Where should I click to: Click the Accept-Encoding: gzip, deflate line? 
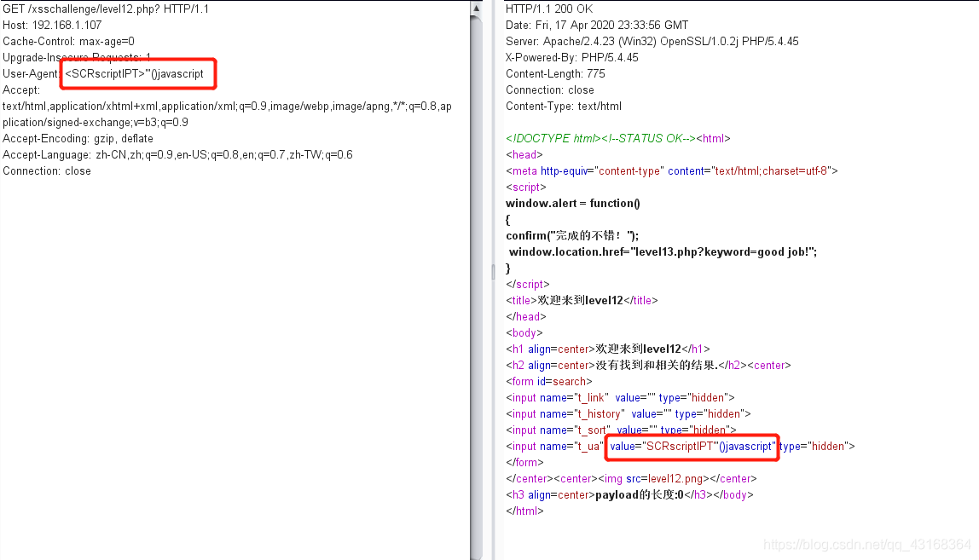pyautogui.click(x=78, y=139)
